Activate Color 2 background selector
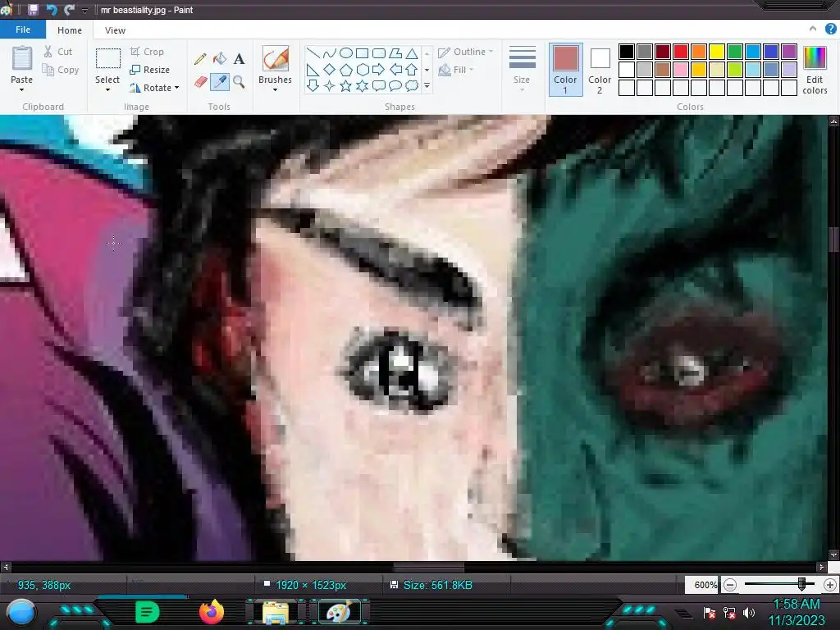Image resolution: width=840 pixels, height=630 pixels. pyautogui.click(x=600, y=70)
